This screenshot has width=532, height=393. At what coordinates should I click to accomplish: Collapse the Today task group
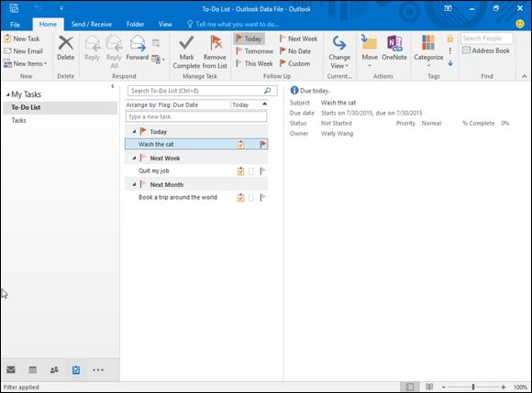[134, 131]
